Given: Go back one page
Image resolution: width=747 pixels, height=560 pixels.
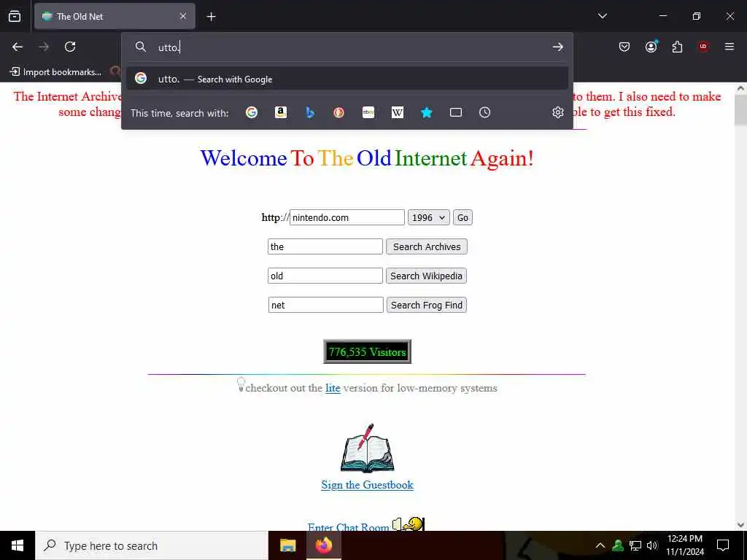Looking at the screenshot, I should (x=18, y=47).
